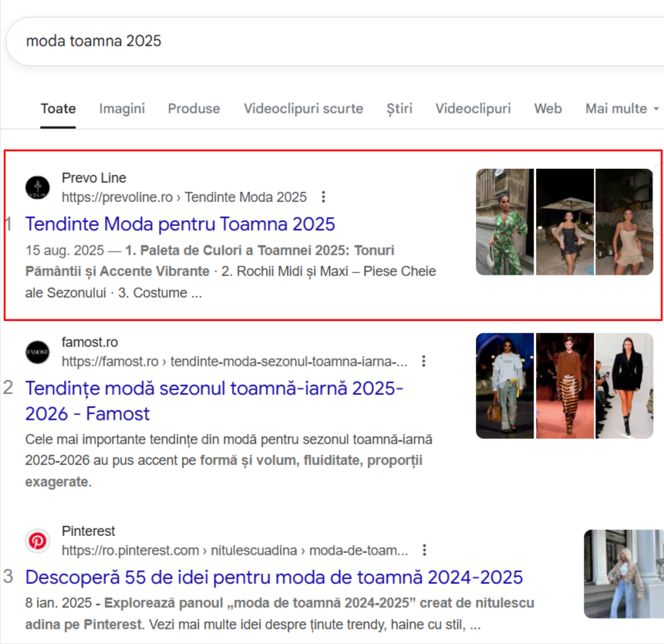664x644 pixels.
Task: Open Prevo Line green floral outfit thumbnail
Action: point(505,222)
